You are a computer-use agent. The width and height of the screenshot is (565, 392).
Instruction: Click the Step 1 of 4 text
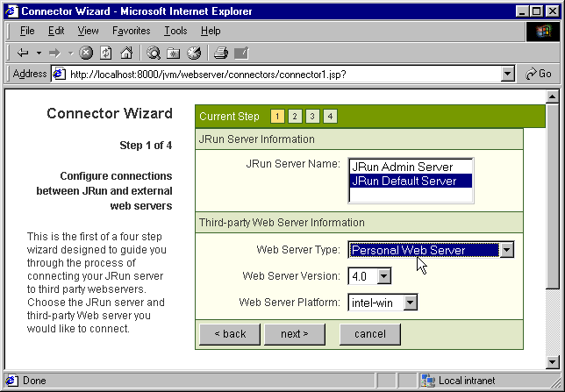[146, 146]
